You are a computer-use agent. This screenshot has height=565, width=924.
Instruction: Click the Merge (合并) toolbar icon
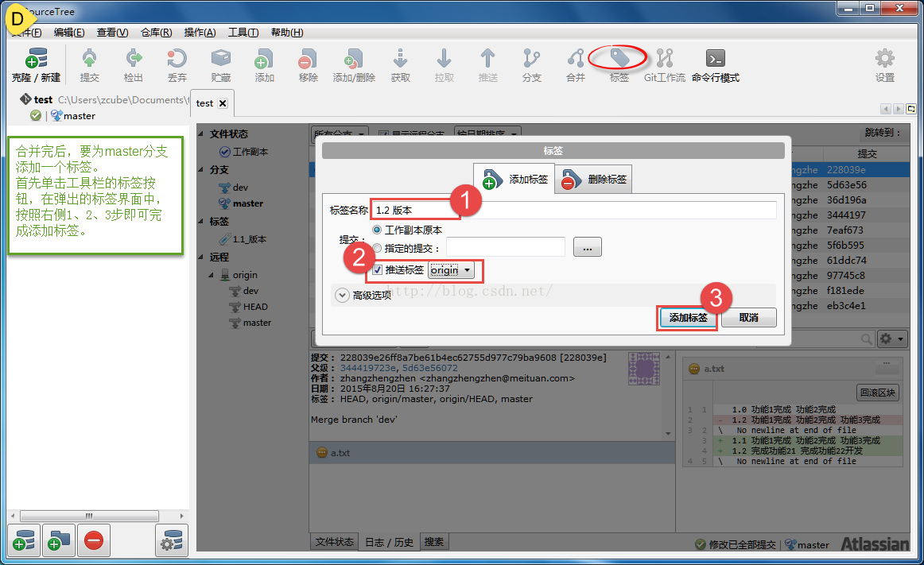coord(576,59)
